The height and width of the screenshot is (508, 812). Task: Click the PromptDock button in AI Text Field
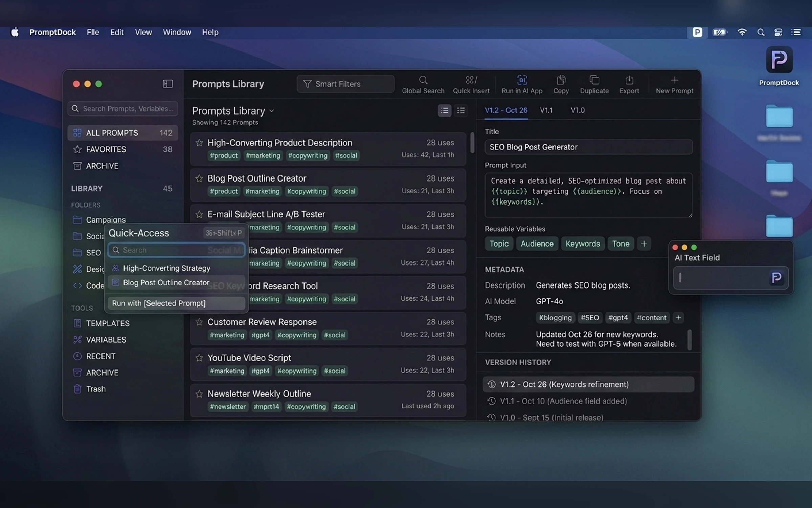pos(776,278)
